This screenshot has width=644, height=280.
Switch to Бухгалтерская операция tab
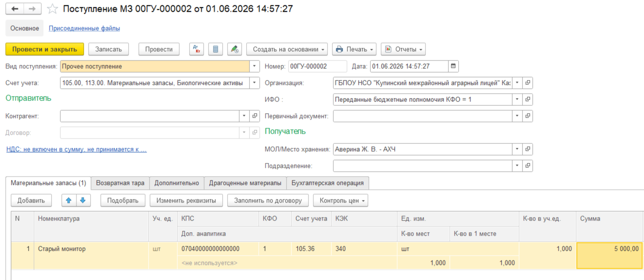328,183
